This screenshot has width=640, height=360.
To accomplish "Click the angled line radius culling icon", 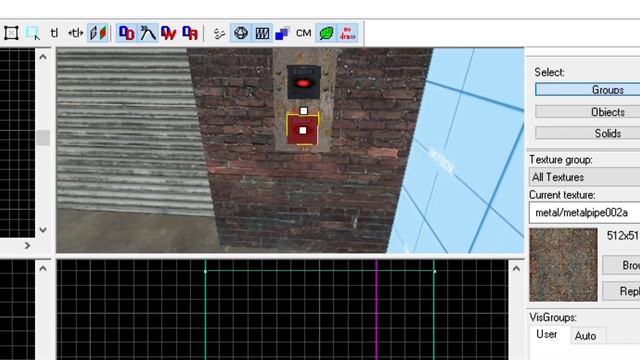I will 148,33.
